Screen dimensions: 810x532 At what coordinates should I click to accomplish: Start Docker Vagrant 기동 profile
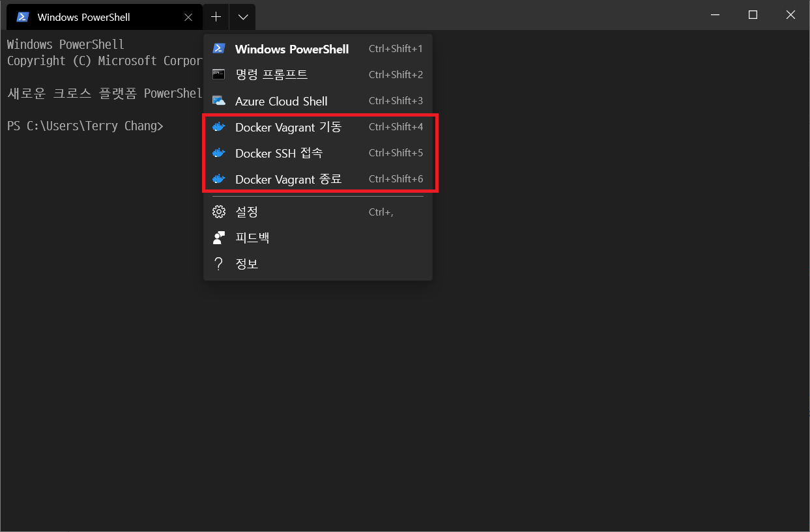coord(318,127)
